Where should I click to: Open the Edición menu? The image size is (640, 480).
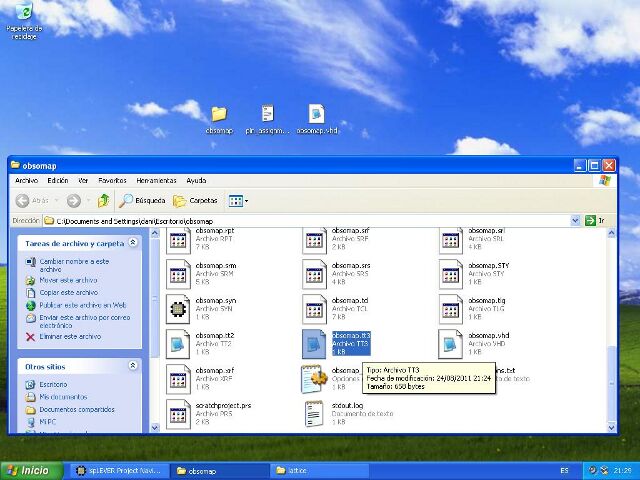click(x=58, y=180)
